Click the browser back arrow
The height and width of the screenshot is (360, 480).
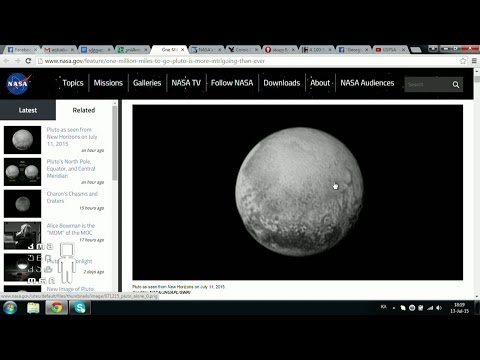point(6,61)
